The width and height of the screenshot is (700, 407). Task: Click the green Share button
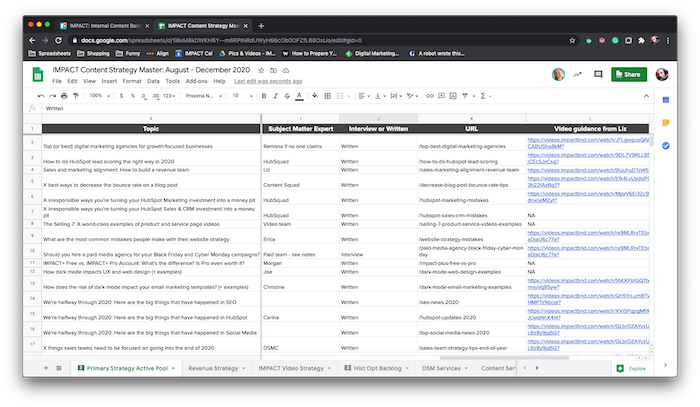pos(629,75)
